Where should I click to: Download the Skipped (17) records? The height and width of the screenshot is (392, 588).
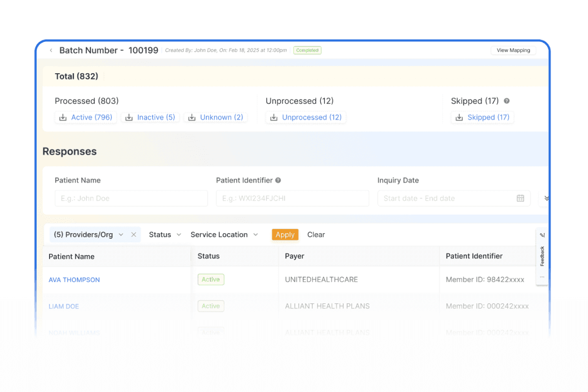[460, 117]
